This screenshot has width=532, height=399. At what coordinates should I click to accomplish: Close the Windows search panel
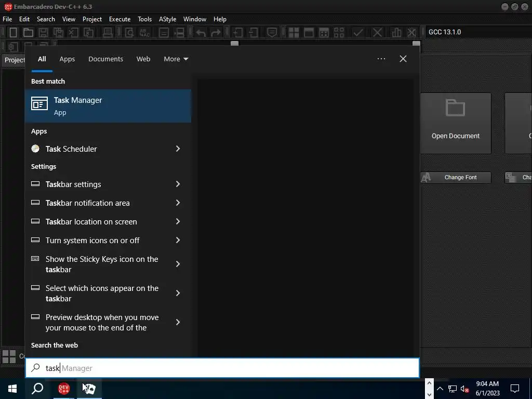pyautogui.click(x=403, y=59)
